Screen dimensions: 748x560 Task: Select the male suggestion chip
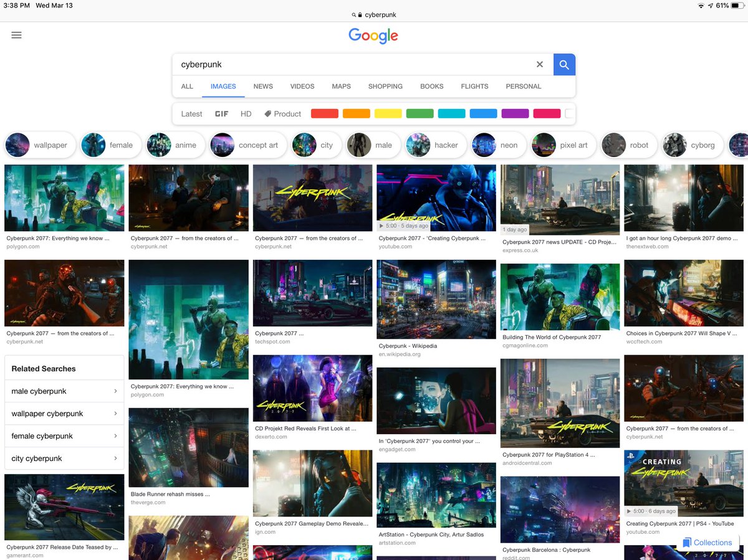pyautogui.click(x=372, y=145)
